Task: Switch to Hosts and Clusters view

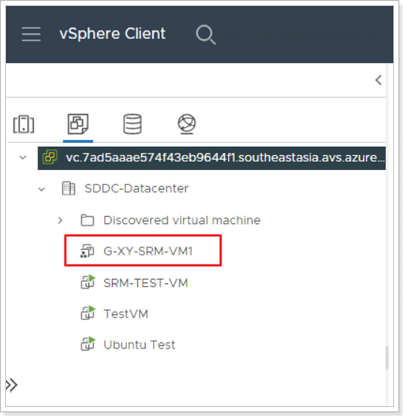Action: 24,124
